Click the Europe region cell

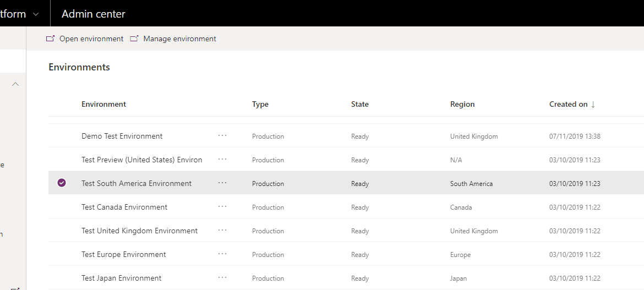(460, 255)
